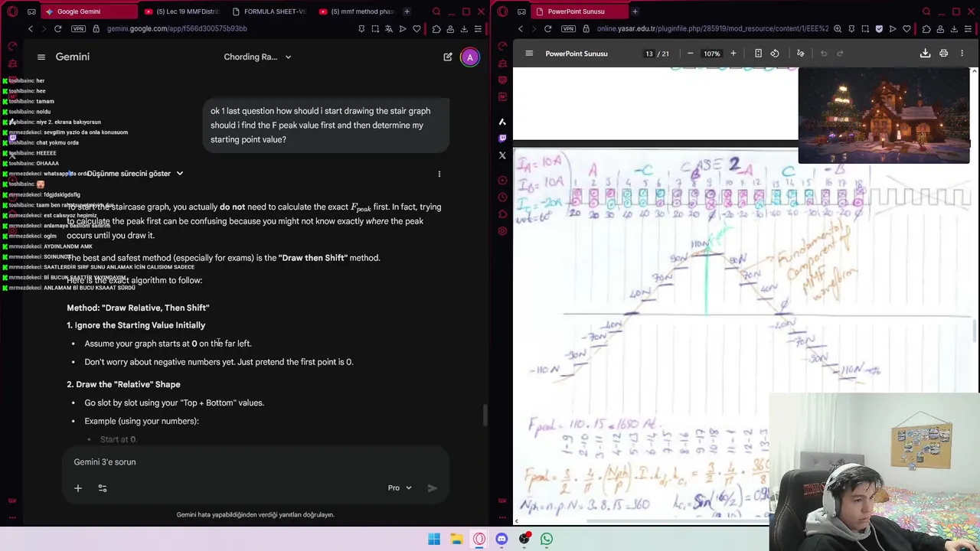Open Easy Setup menu in Gemini window

click(x=478, y=29)
